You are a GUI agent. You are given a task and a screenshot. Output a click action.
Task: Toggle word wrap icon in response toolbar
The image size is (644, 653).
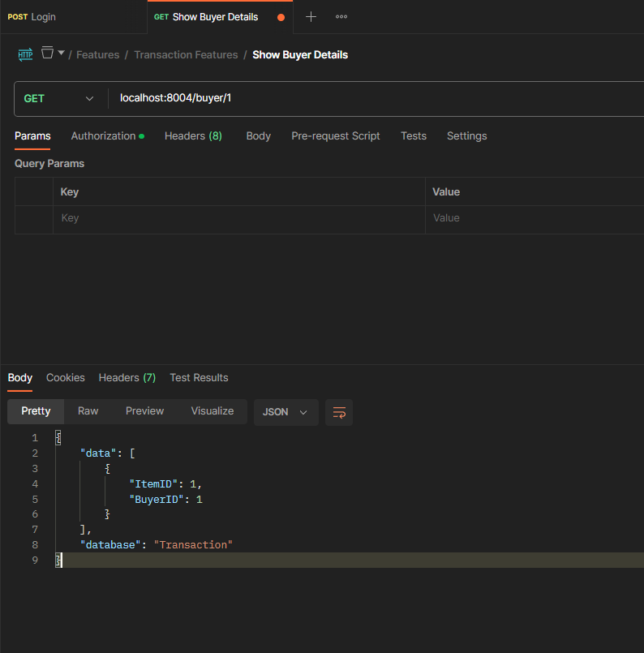[339, 412]
